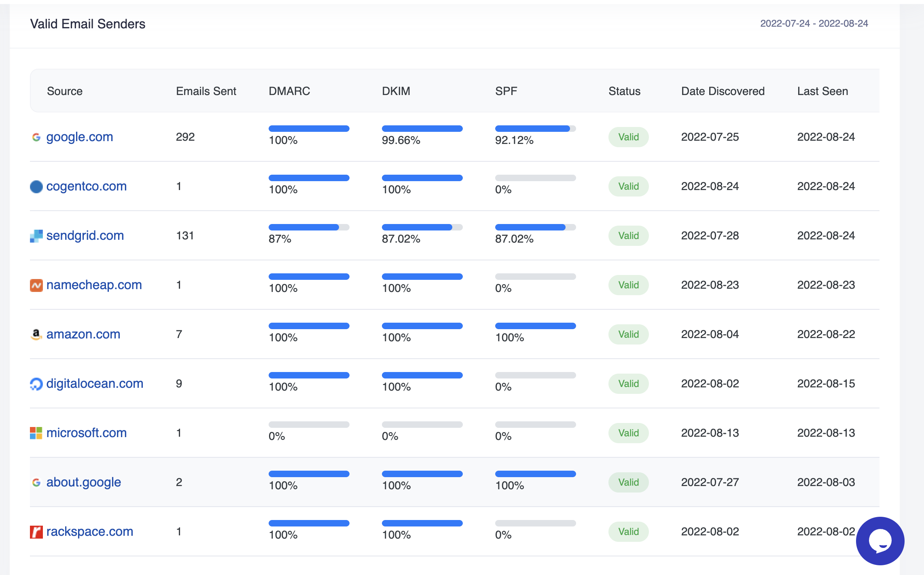Click the Amazon logo icon
Viewport: 924px width, 575px height.
click(x=36, y=334)
